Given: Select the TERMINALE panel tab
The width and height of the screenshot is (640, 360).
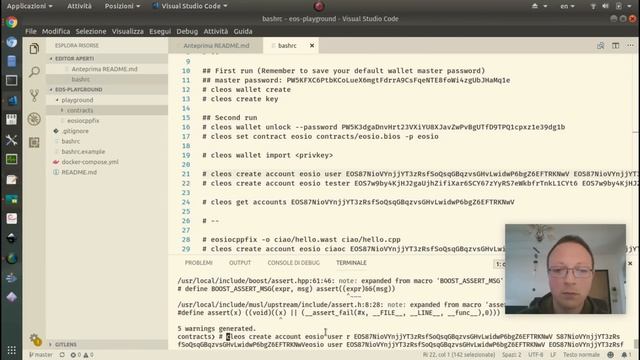Looking at the screenshot, I should click(351, 263).
